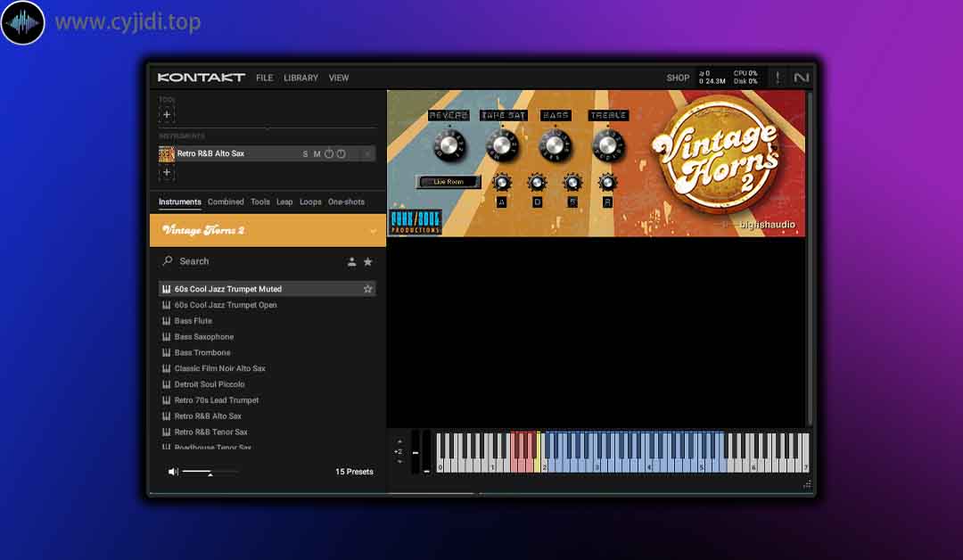The width and height of the screenshot is (963, 560).
Task: Click the Sustain (S) envelope knob
Action: point(572,183)
